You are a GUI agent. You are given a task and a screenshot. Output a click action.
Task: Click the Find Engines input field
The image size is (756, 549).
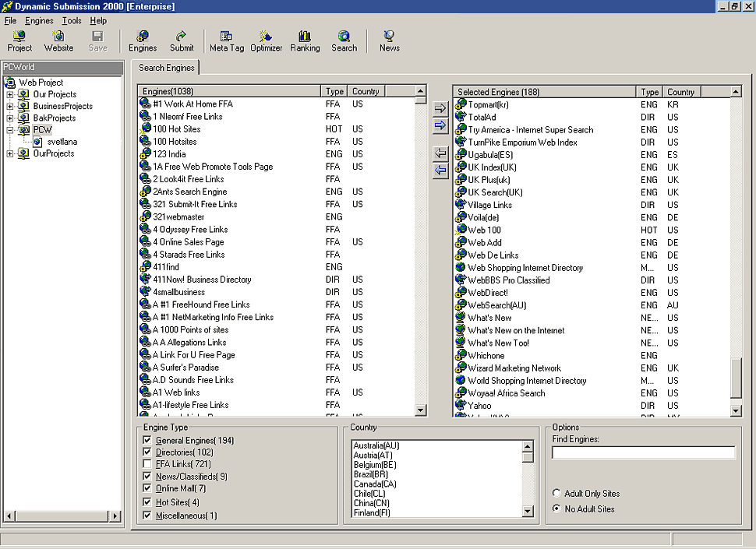[644, 452]
